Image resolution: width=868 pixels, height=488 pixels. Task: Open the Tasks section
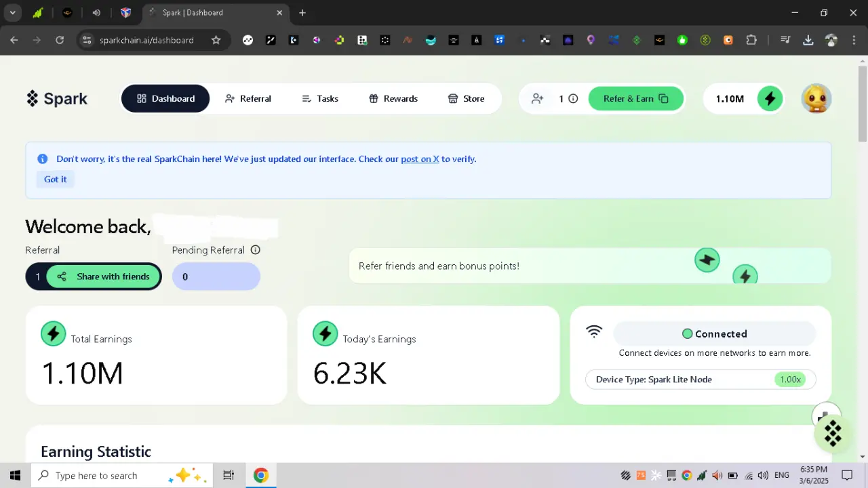320,98
